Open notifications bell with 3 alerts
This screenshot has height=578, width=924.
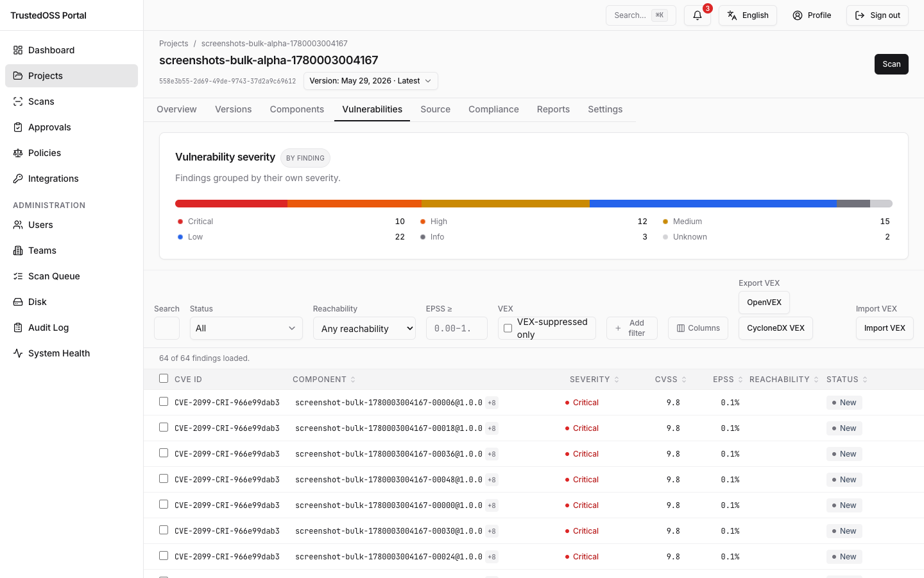[697, 15]
